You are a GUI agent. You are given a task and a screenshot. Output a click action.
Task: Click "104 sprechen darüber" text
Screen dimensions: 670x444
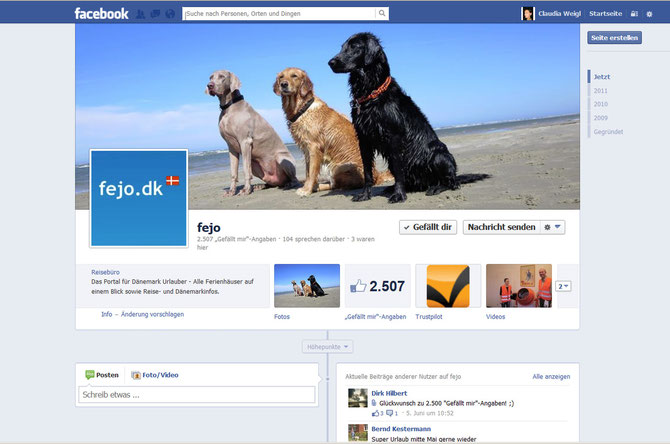click(x=313, y=239)
